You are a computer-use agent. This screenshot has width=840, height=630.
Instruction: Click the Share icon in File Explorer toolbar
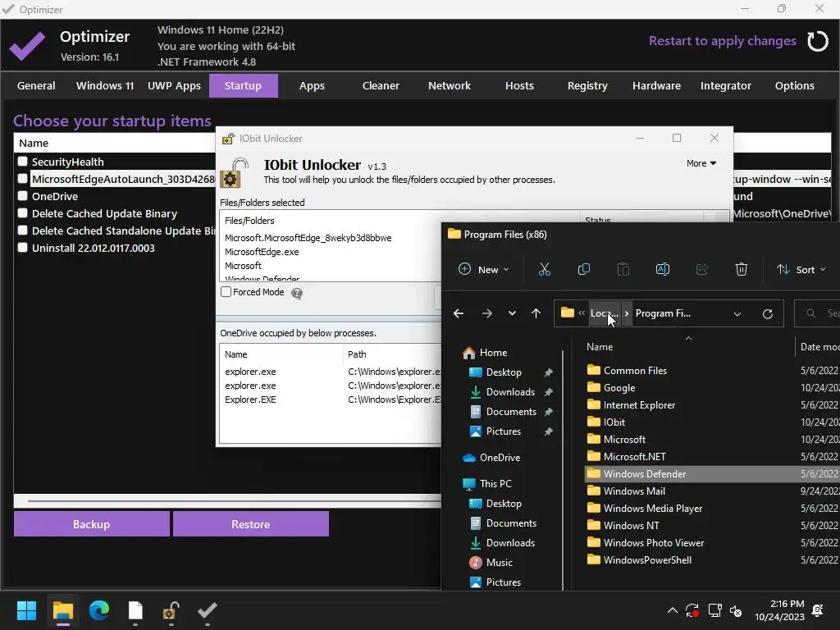(x=702, y=269)
